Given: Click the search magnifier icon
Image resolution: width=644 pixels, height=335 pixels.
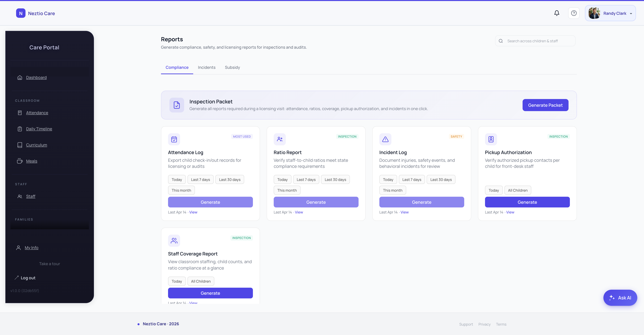Looking at the screenshot, I should pyautogui.click(x=501, y=41).
